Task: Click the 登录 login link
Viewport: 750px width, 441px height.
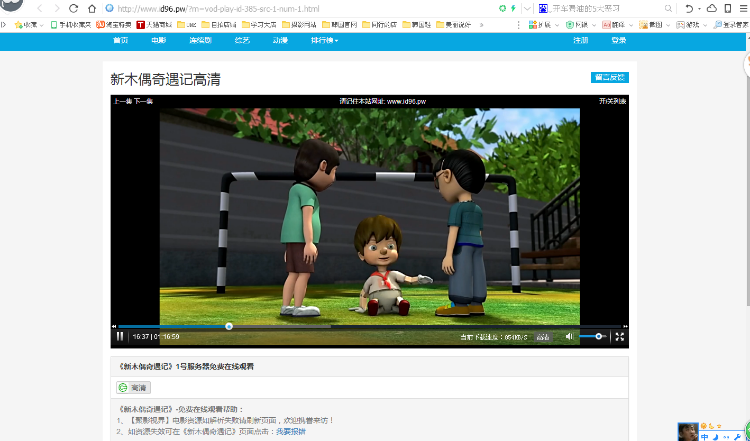Action: (x=618, y=41)
